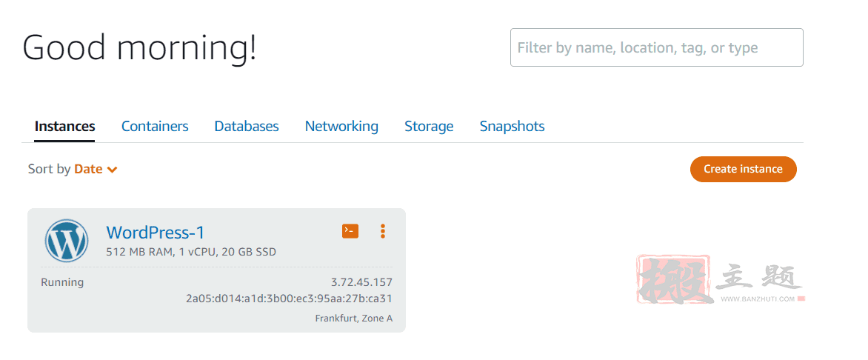Click the Frankfurt, Zone A location text

click(x=354, y=319)
